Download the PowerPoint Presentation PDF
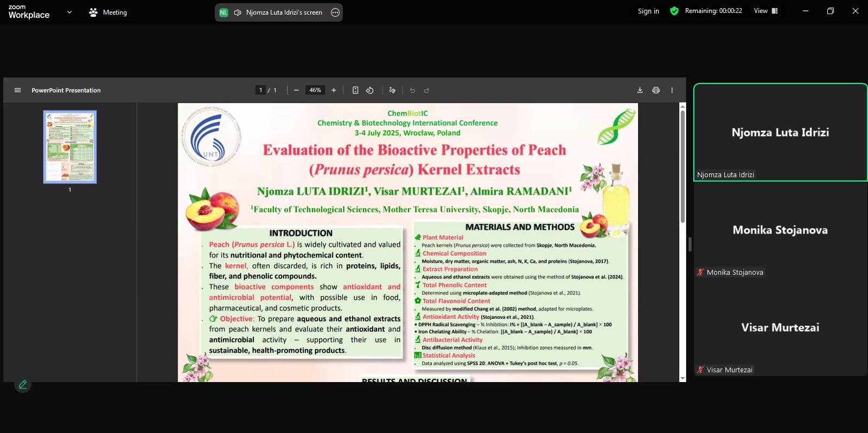The height and width of the screenshot is (433, 868). click(x=640, y=91)
